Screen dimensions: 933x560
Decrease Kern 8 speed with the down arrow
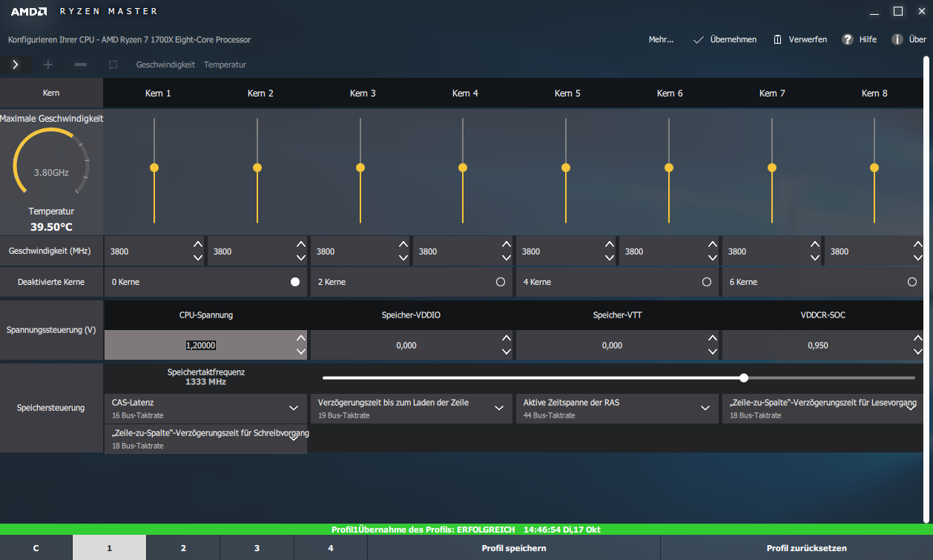tap(919, 257)
